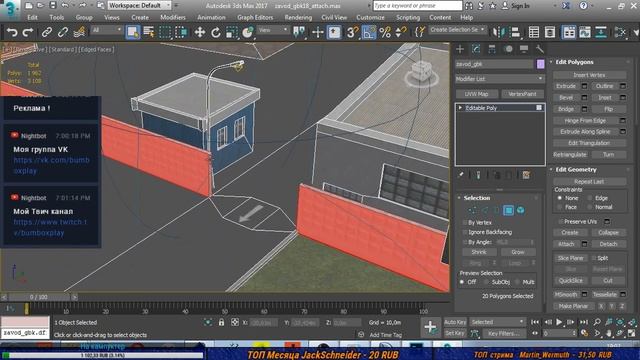Screen dimensions: 640x360
Task: Open the Motion tab in command panel
Action: point(508,49)
